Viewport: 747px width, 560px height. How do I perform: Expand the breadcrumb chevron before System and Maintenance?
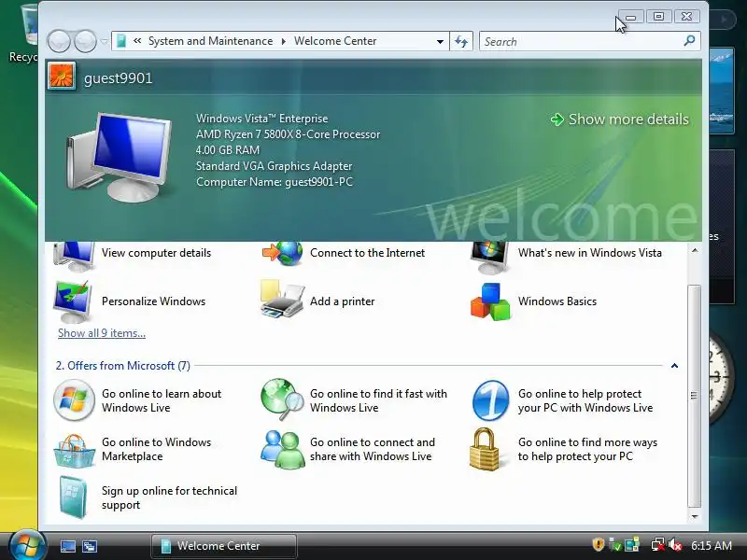tap(137, 41)
